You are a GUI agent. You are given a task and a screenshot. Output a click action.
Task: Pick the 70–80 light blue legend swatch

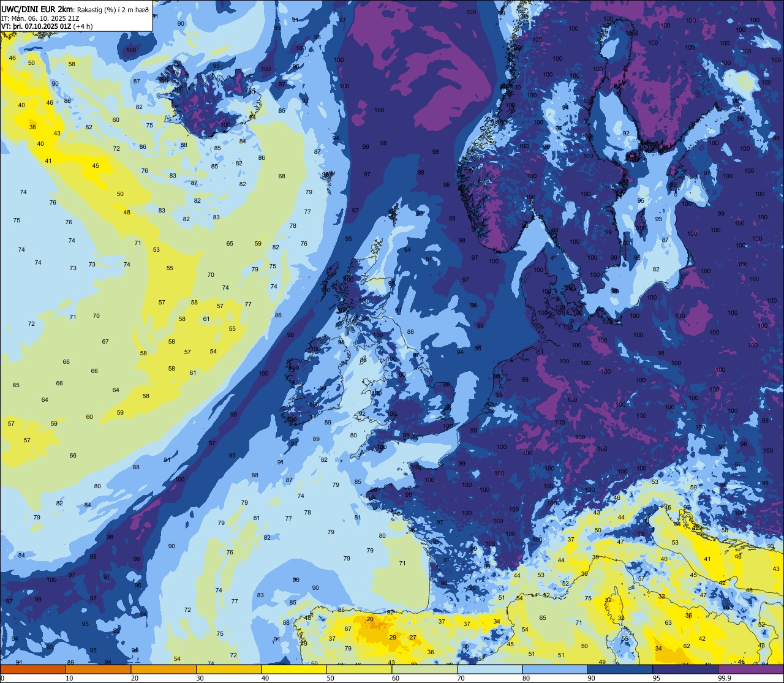(x=489, y=669)
